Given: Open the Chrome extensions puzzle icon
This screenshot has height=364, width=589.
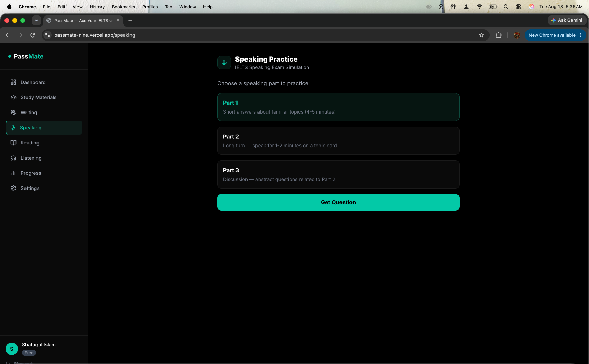Looking at the screenshot, I should click(498, 35).
